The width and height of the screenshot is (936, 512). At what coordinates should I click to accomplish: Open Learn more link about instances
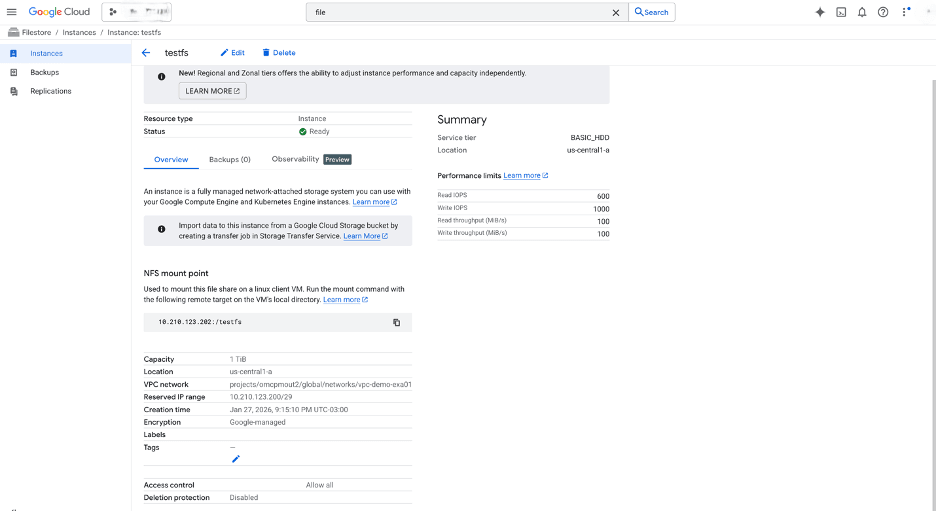tap(374, 202)
